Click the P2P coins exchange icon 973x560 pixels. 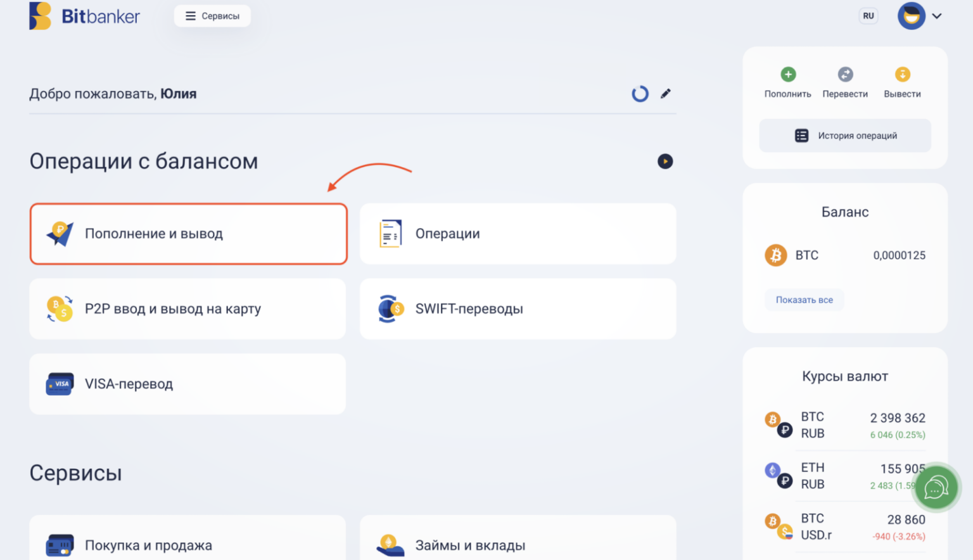60,309
